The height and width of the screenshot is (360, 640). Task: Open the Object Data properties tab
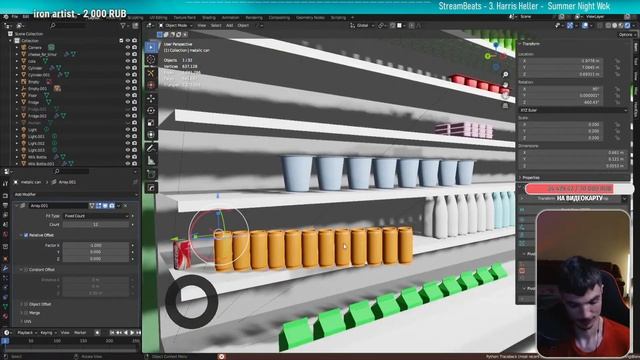[x=5, y=307]
